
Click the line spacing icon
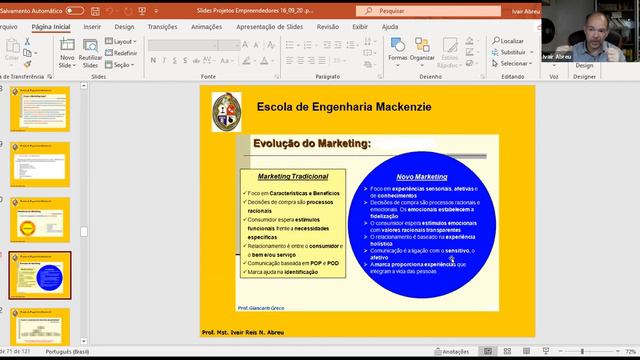(x=351, y=44)
